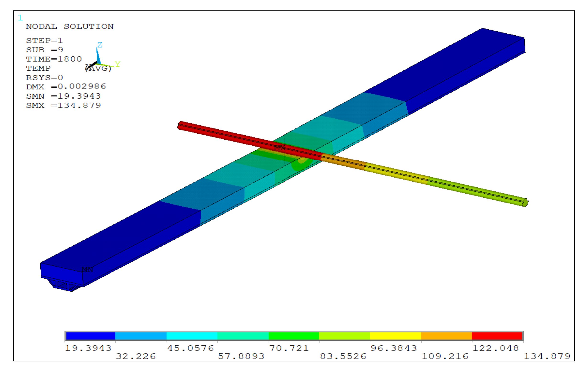The height and width of the screenshot is (375, 588).
Task: Click the SMN =19.3943 value text
Action: tap(64, 96)
